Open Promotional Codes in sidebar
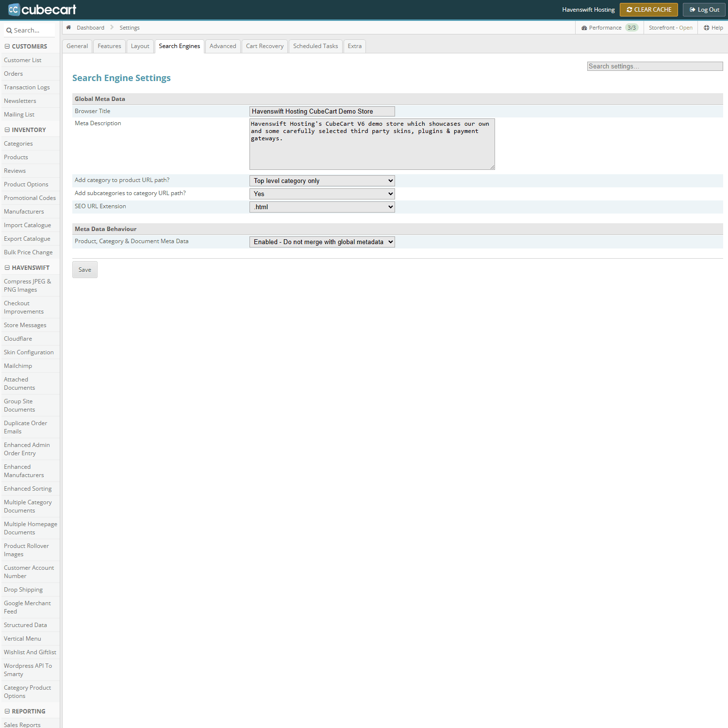This screenshot has width=728, height=728. tap(30, 198)
